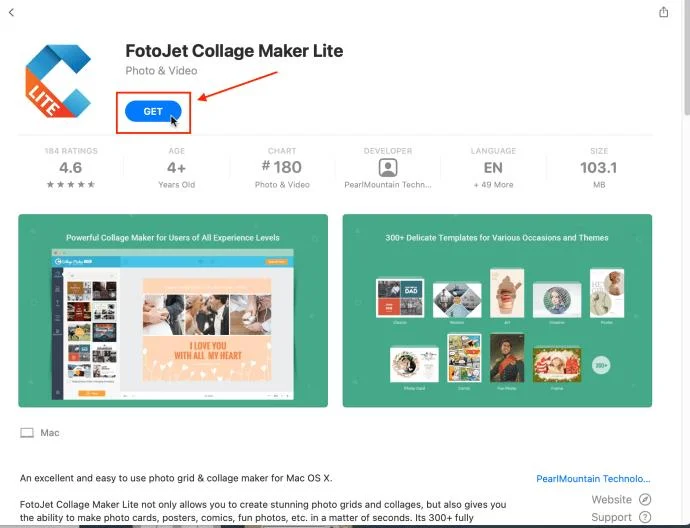Go back using the top-left chevron
This screenshot has width=690, height=528.
click(11, 12)
